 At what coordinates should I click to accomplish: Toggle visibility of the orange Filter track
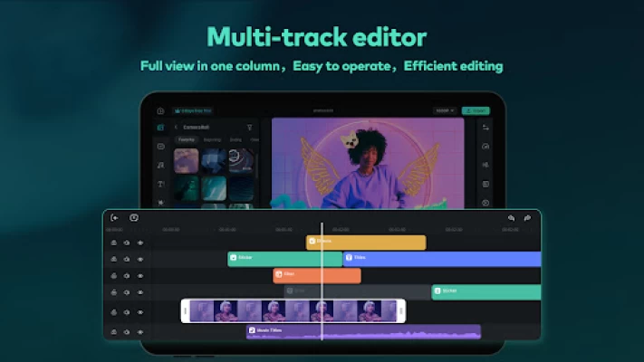point(139,276)
